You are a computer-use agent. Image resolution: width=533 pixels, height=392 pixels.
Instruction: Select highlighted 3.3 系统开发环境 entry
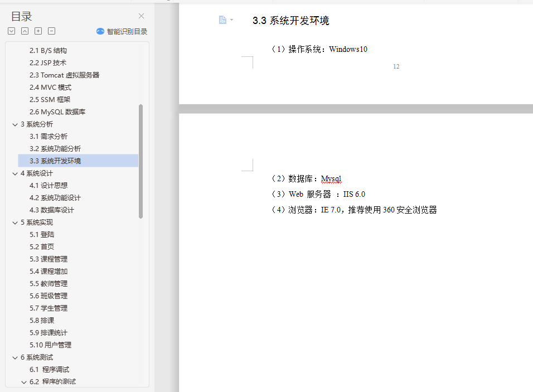pos(78,161)
